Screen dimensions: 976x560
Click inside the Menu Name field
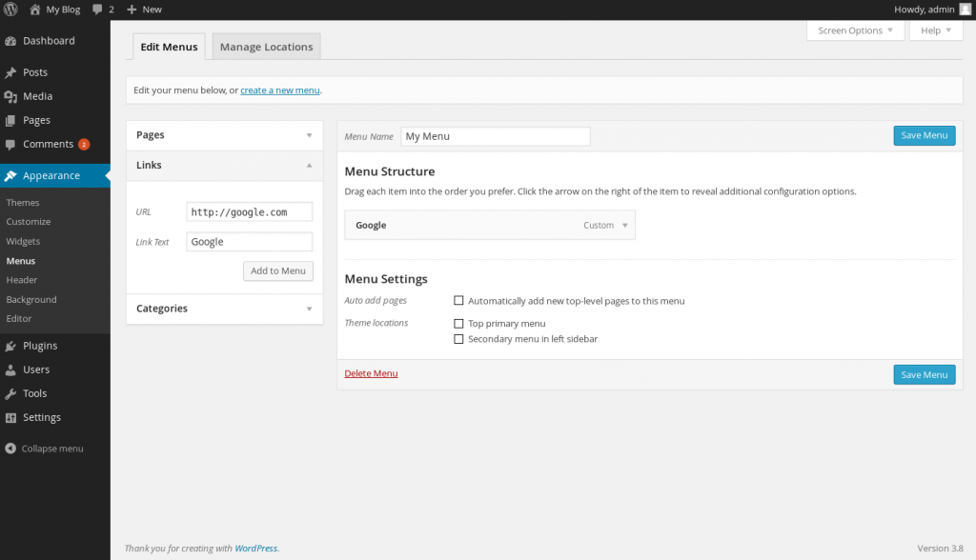[495, 135]
